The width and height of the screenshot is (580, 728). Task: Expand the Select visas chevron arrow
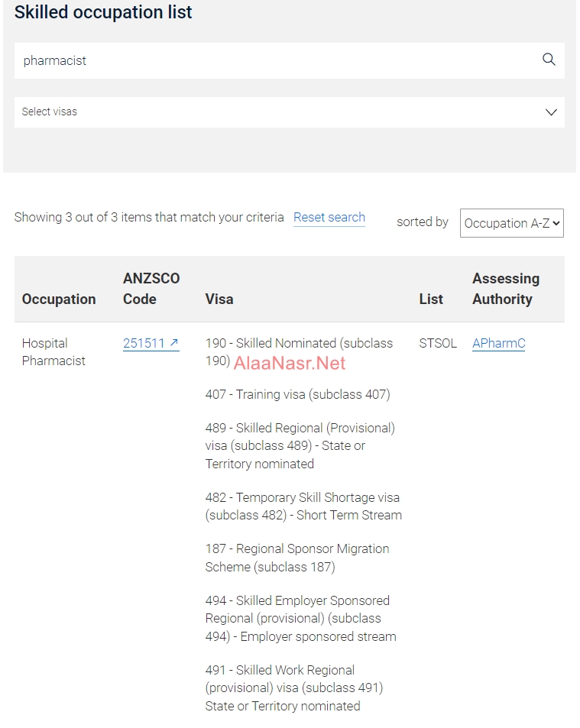pyautogui.click(x=551, y=112)
